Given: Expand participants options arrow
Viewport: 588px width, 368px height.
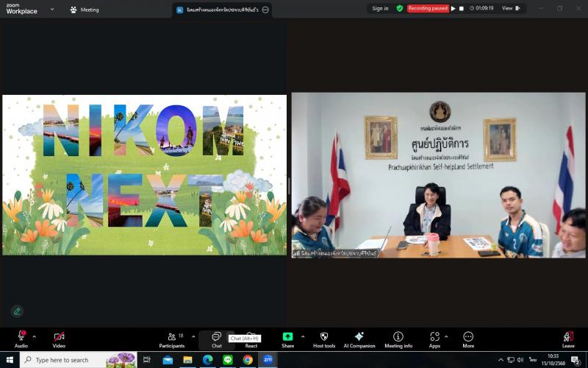Looking at the screenshot, I should 193,336.
